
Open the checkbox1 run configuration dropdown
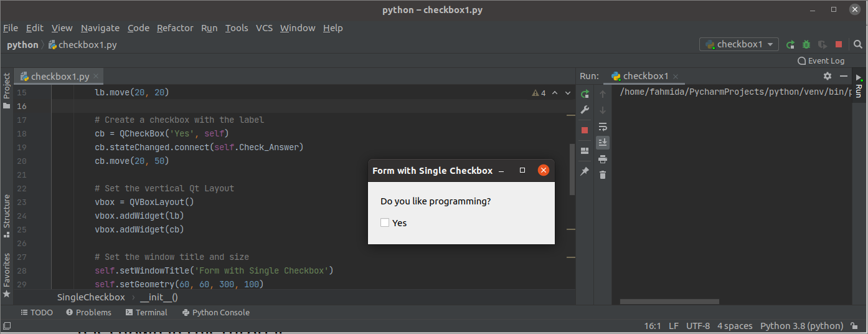coord(739,44)
